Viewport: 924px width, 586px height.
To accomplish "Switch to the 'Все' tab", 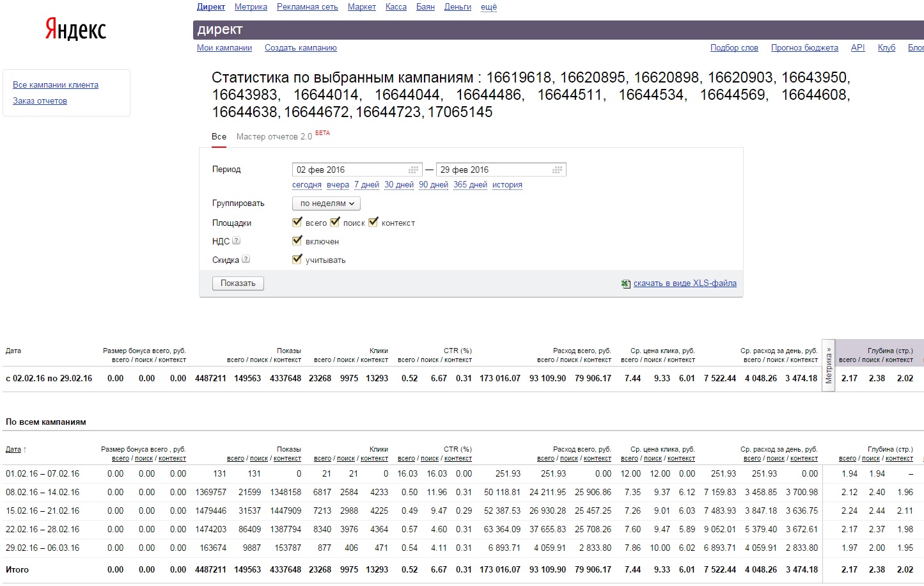I will [x=219, y=136].
